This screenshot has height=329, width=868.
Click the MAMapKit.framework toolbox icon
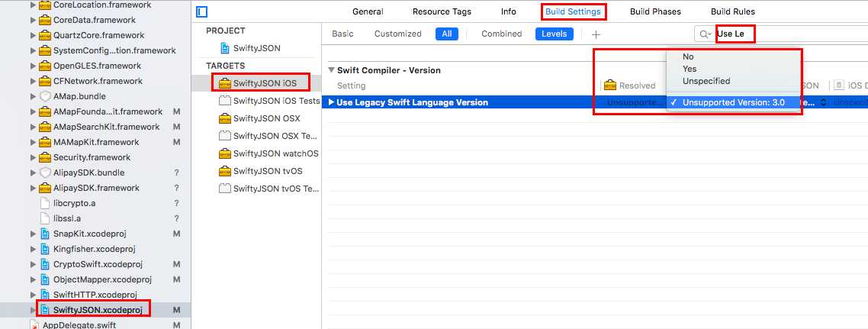pyautogui.click(x=46, y=142)
